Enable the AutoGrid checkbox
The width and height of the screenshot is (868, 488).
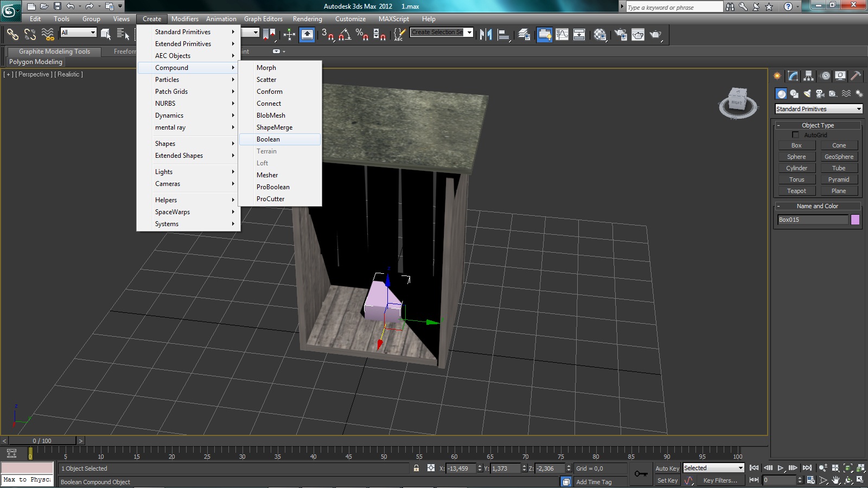click(796, 135)
